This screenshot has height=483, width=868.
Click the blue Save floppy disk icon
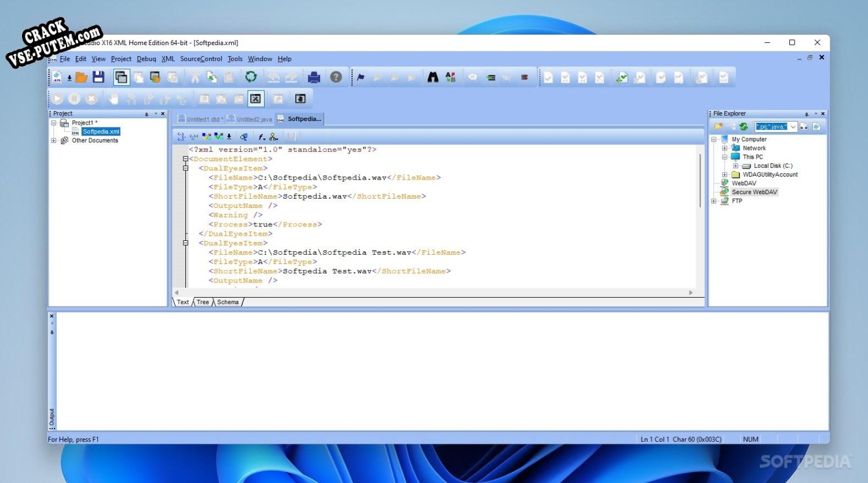[98, 77]
